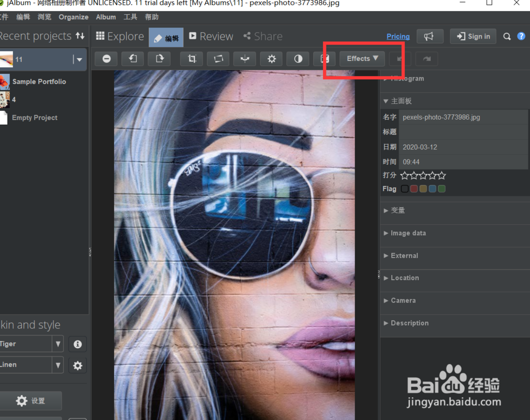
Task: Open the 工具 menu
Action: tap(130, 17)
